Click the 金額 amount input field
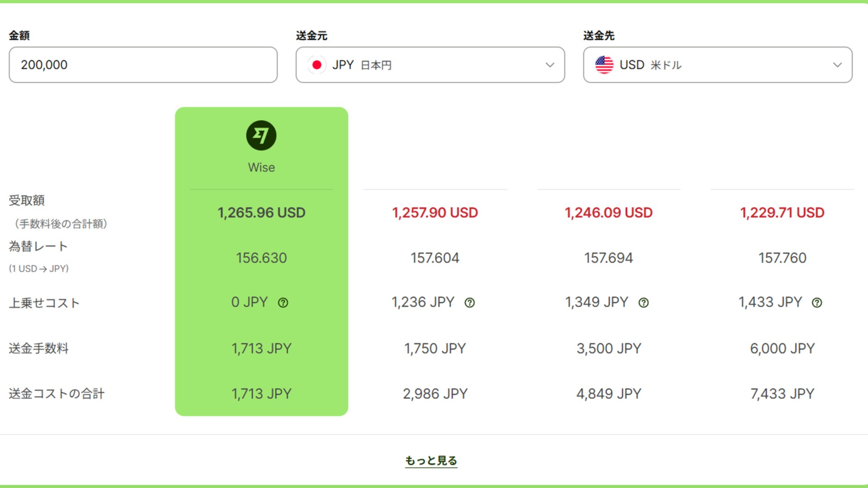The image size is (868, 488). tap(143, 65)
